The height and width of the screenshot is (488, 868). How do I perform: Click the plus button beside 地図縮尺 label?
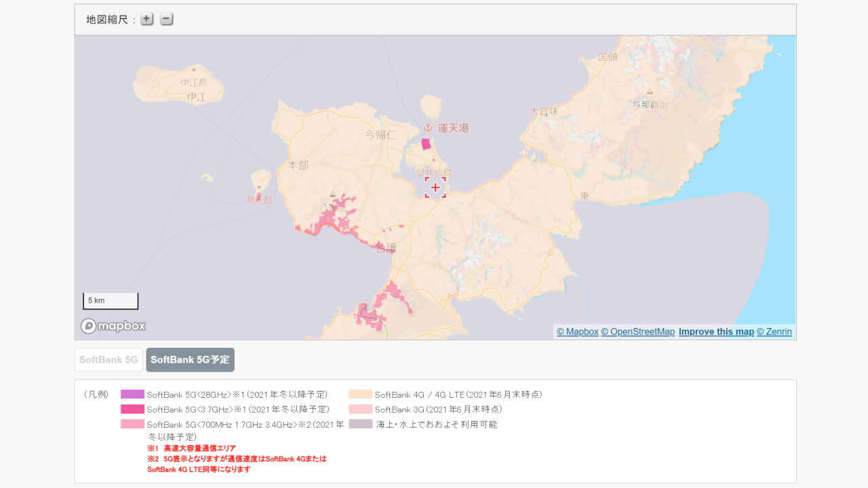146,19
